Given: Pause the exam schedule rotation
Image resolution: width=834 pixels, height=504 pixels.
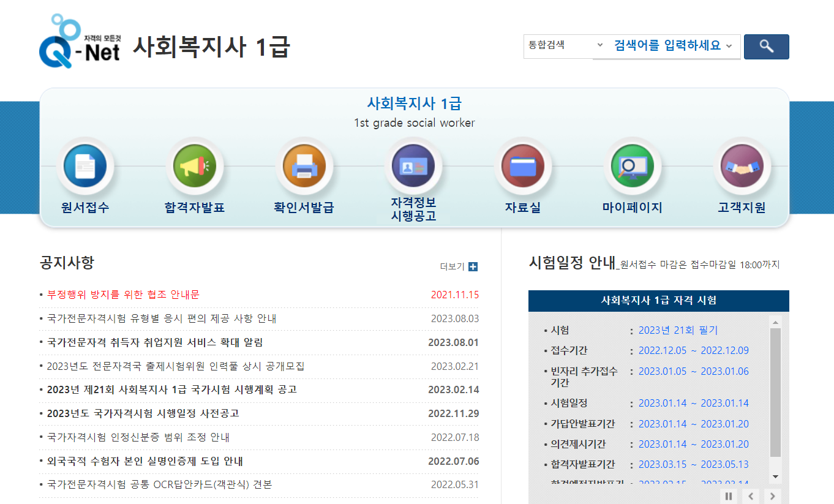Looking at the screenshot, I should point(729,496).
